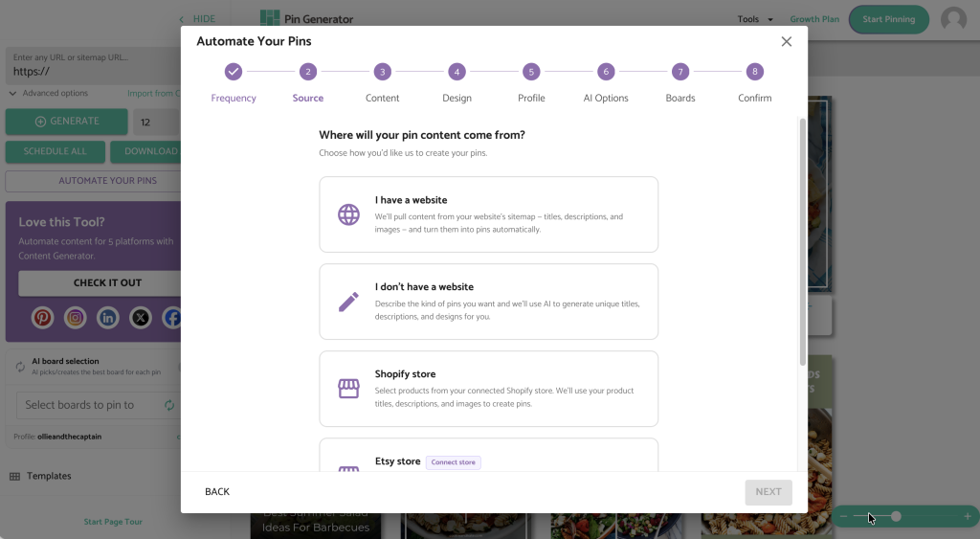The image size is (980, 539).
Task: Open the Content step label
Action: [x=383, y=99]
